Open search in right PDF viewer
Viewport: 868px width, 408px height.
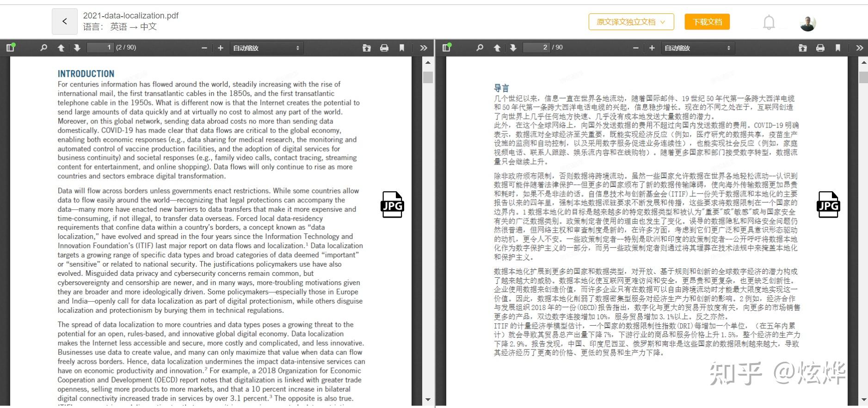tap(480, 48)
